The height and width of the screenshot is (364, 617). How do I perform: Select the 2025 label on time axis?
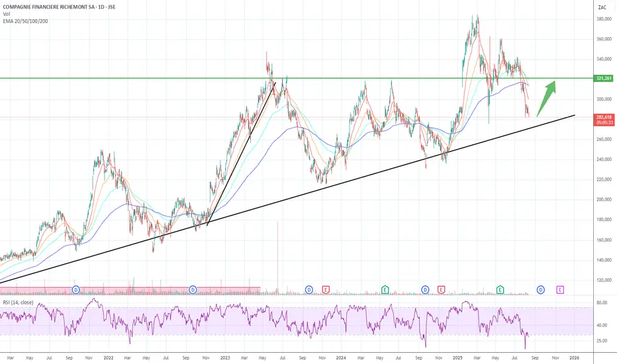tap(457, 357)
